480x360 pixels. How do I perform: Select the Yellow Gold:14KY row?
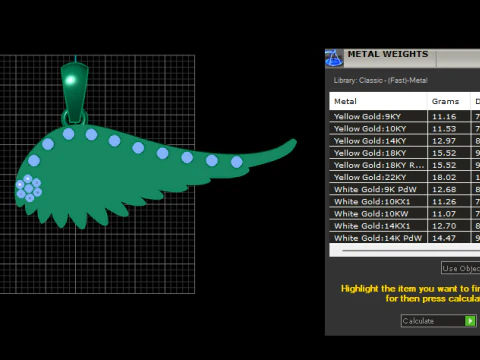pyautogui.click(x=405, y=141)
